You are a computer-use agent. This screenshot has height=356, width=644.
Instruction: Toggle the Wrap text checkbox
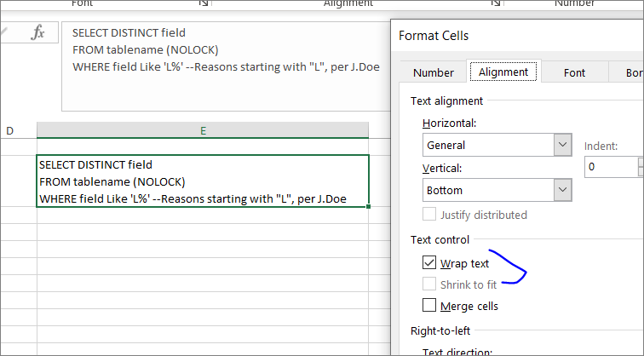coord(430,264)
